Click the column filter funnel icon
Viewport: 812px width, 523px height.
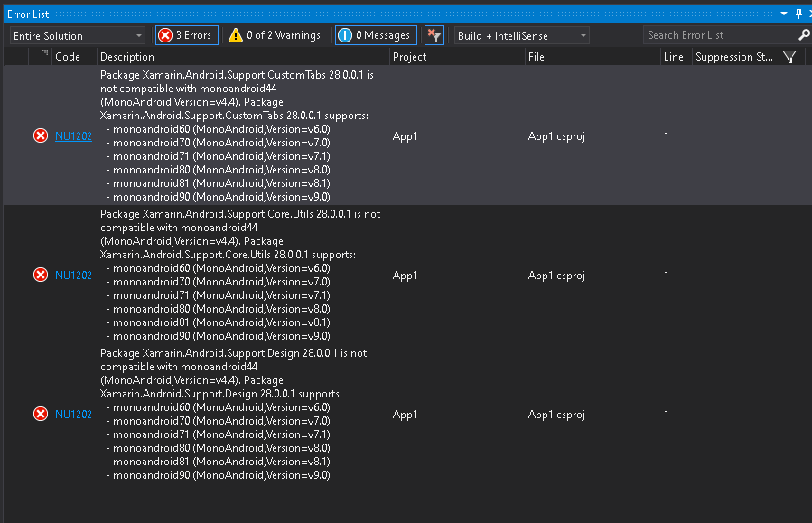pyautogui.click(x=789, y=57)
